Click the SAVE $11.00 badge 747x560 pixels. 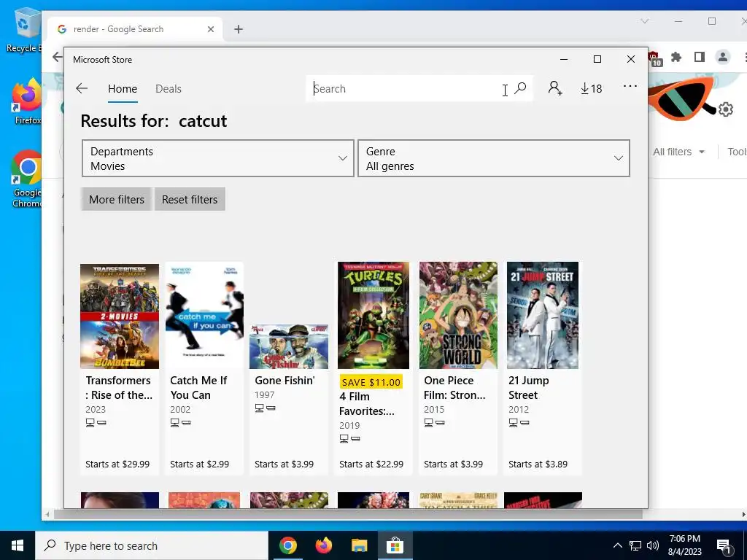click(371, 382)
